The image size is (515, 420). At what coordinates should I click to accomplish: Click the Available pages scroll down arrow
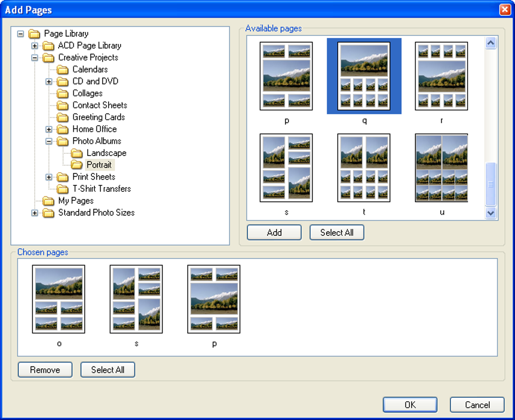[491, 213]
